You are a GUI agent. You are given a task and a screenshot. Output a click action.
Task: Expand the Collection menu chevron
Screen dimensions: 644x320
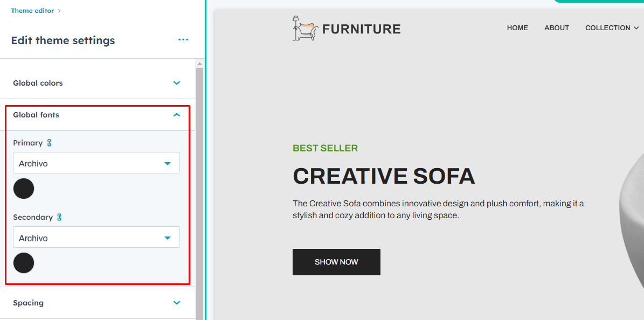[636, 28]
